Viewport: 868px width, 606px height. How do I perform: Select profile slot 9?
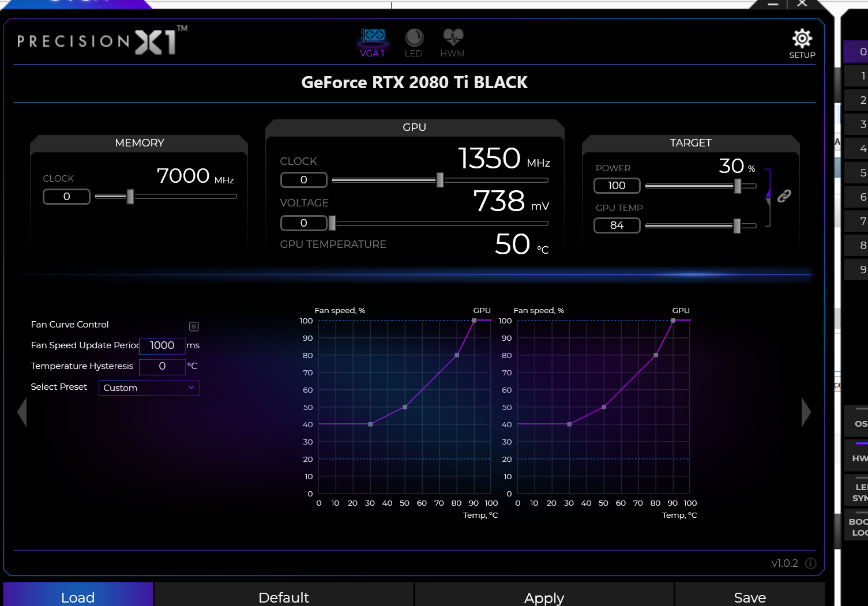[x=856, y=269]
